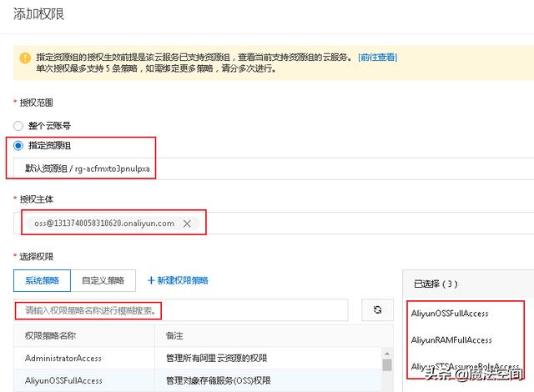534x392 pixels.
Task: Click the plus icon beside 新建权限策略
Action: 151,281
